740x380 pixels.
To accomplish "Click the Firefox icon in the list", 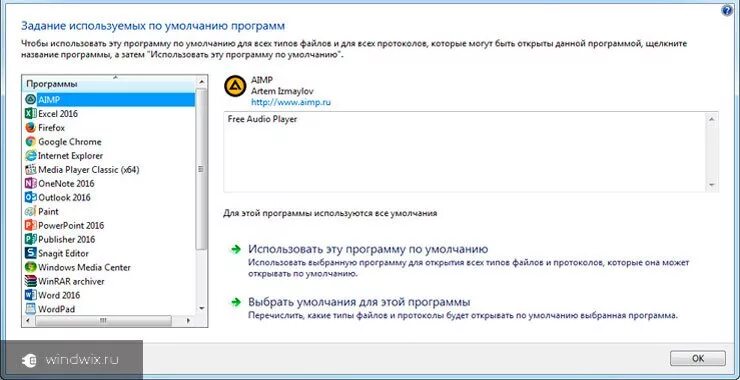I will pos(31,127).
